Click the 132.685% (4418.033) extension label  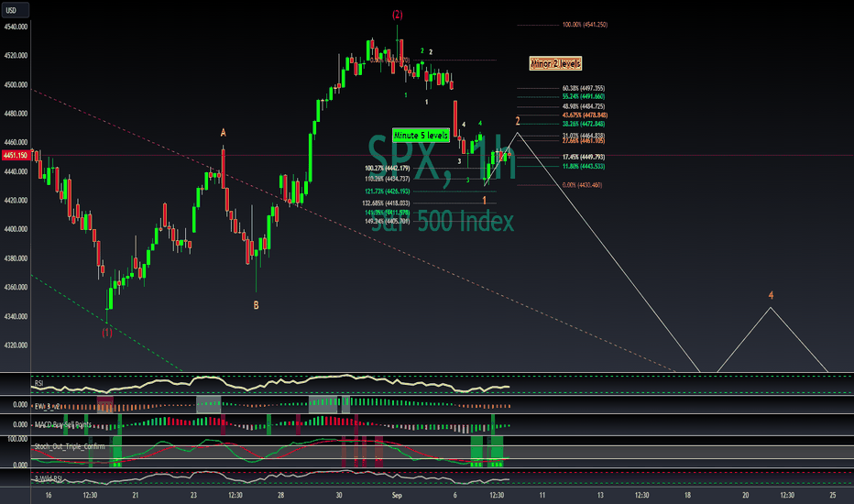[386, 203]
